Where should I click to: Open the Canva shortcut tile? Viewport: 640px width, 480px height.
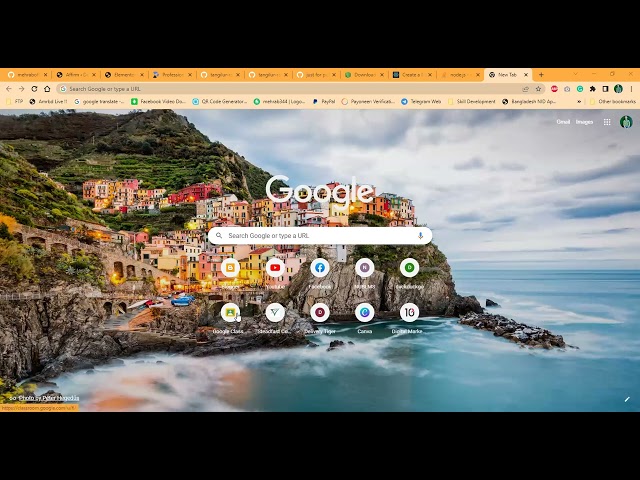(364, 313)
